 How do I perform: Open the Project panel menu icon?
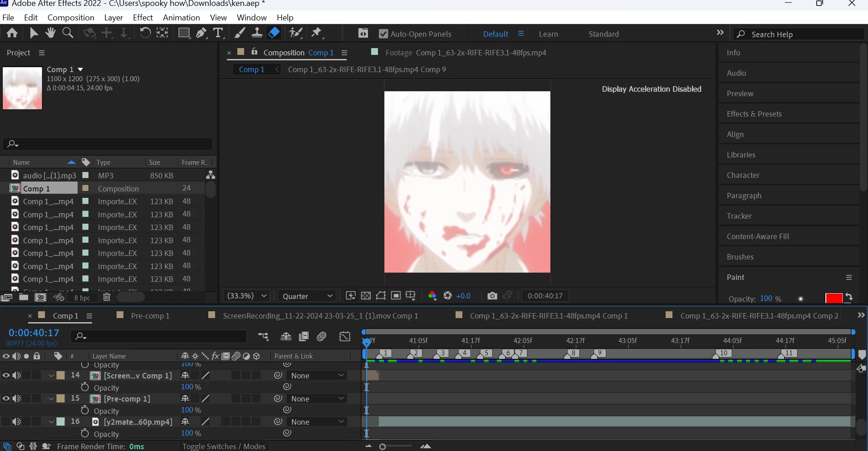click(x=42, y=53)
